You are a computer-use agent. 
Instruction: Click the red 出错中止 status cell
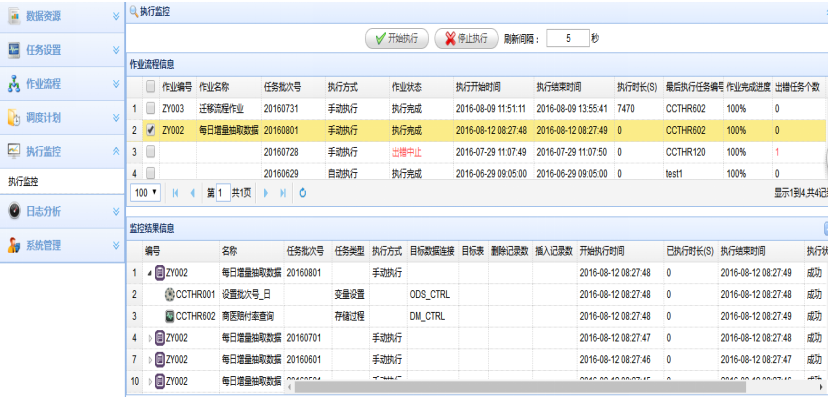coord(407,152)
